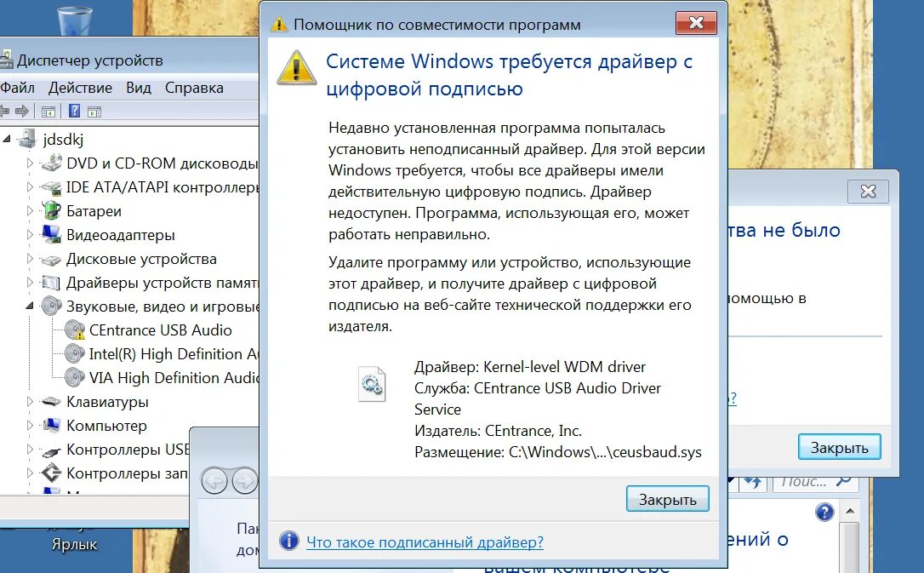Click VIA High Definition Audio speaker icon
This screenshot has height=573, width=924.
(x=74, y=377)
